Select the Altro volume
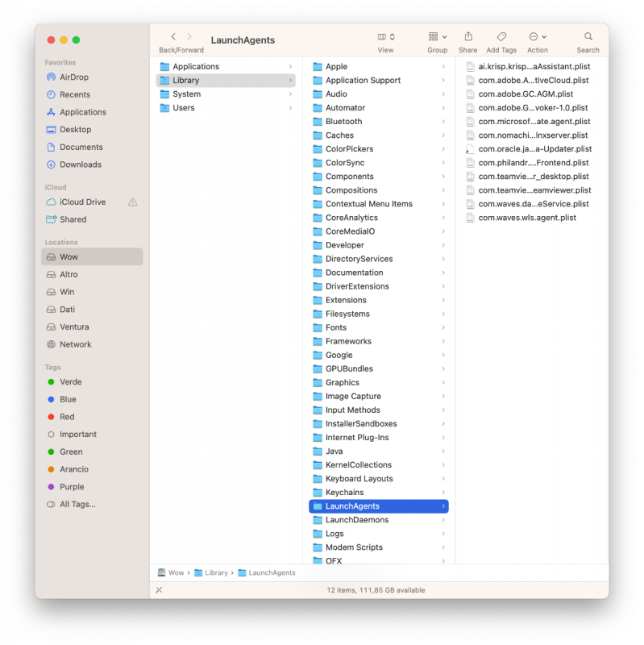644x645 pixels. pyautogui.click(x=92, y=274)
